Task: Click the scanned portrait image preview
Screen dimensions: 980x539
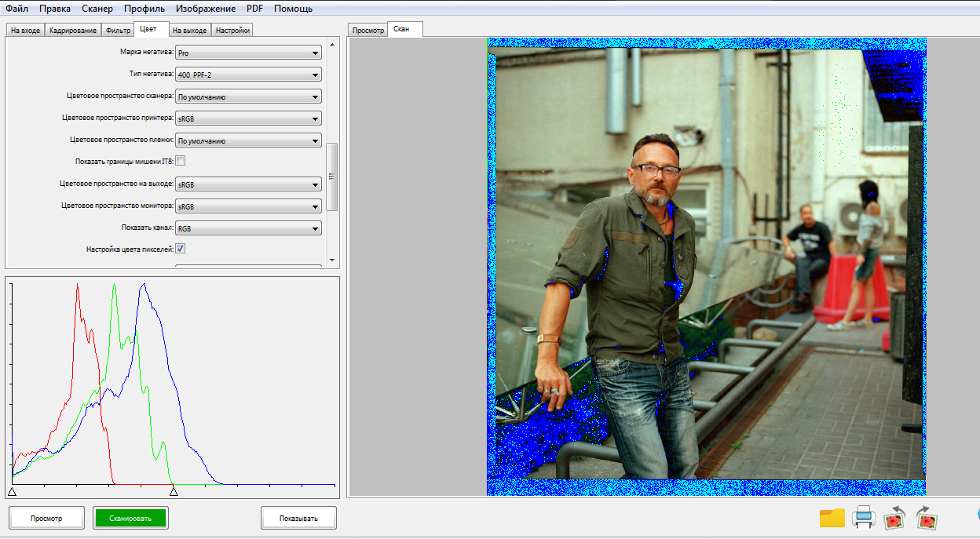Action: pos(705,267)
